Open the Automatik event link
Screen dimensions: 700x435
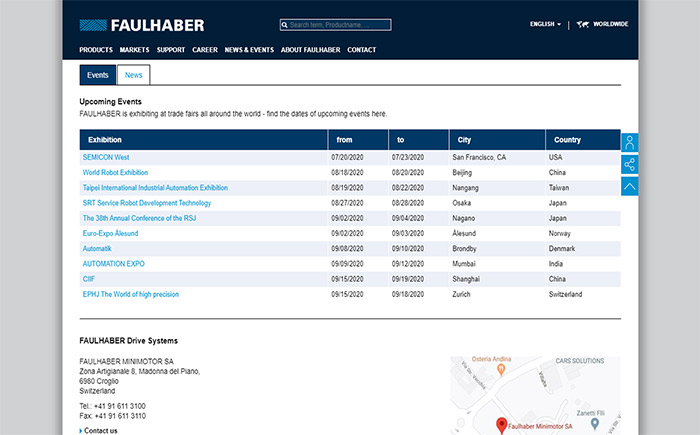tap(97, 248)
